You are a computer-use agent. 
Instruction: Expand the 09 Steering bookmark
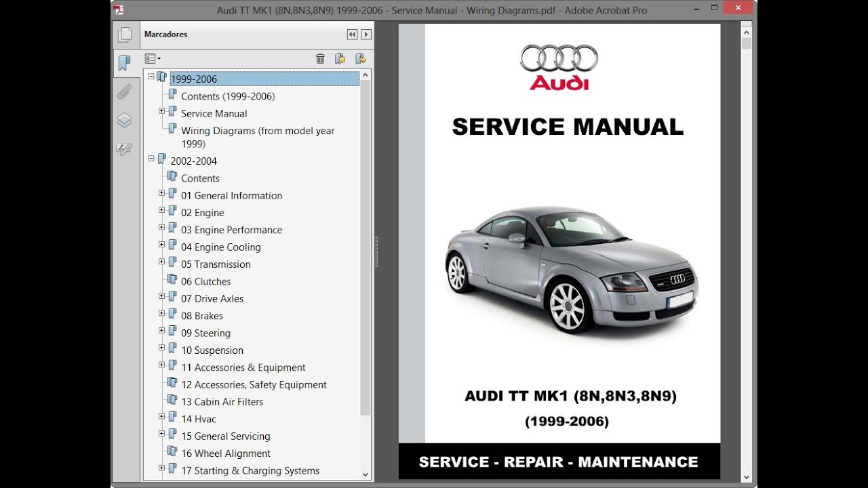[162, 331]
